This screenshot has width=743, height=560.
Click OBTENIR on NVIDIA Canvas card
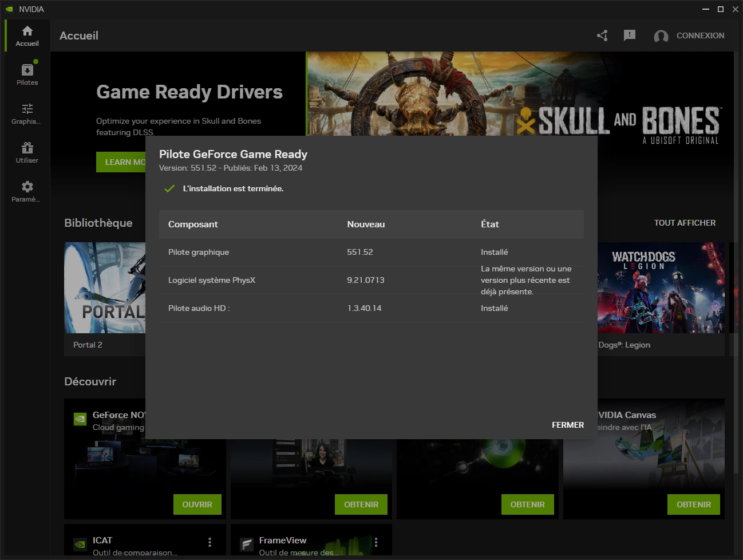[694, 504]
